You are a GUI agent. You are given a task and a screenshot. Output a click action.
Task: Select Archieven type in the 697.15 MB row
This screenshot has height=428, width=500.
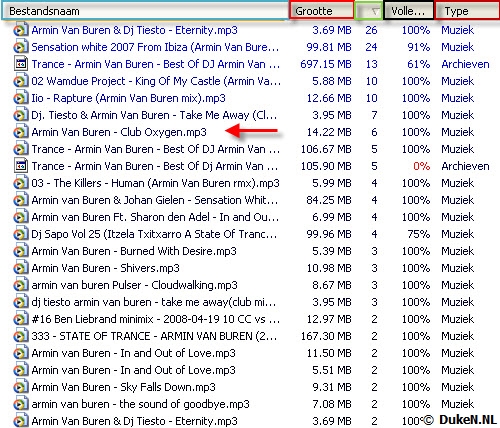[465, 64]
